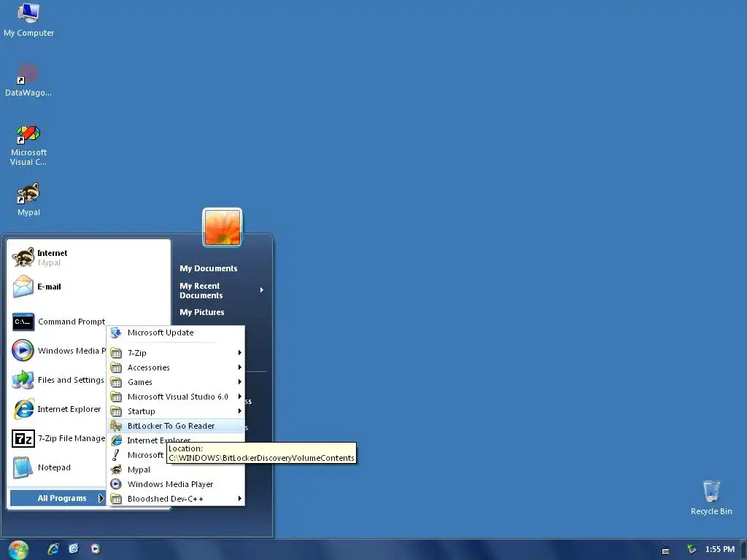Image resolution: width=747 pixels, height=560 pixels.
Task: Expand the My Recent Documents arrow
Action: point(262,290)
